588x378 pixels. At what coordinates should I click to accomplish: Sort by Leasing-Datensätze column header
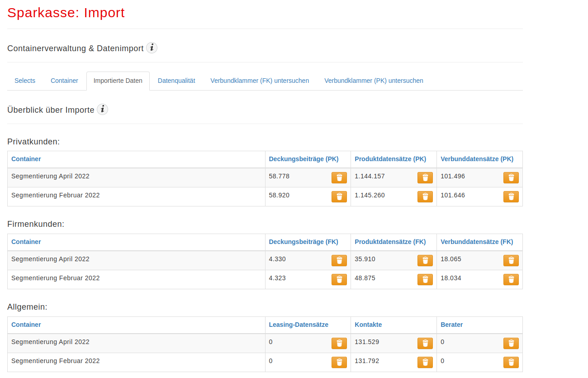(299, 325)
